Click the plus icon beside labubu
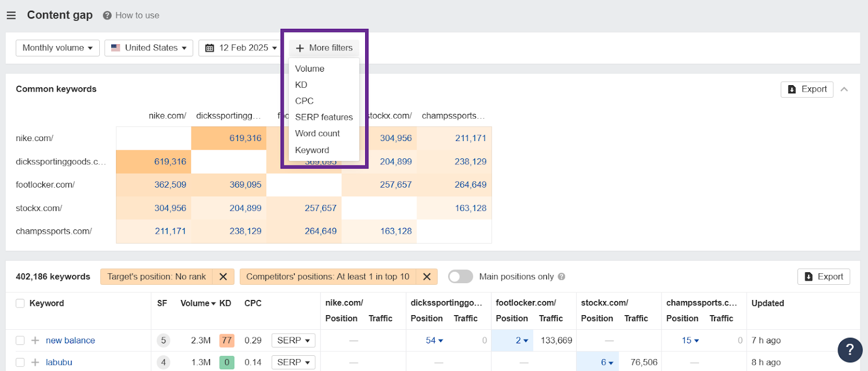 point(35,362)
